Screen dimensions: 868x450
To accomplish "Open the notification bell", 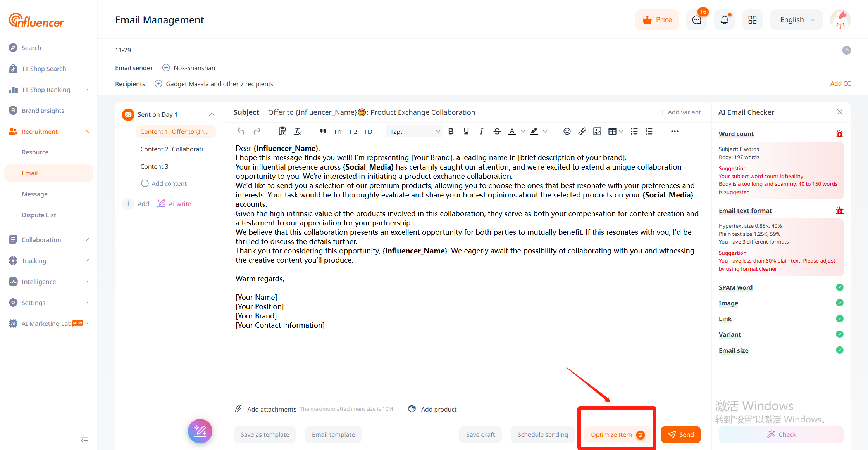I will tap(724, 20).
